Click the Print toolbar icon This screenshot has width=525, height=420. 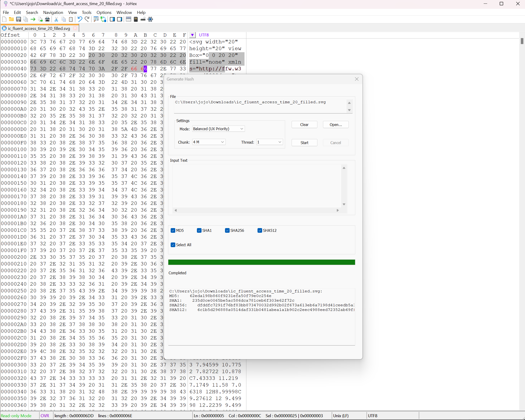(47, 19)
